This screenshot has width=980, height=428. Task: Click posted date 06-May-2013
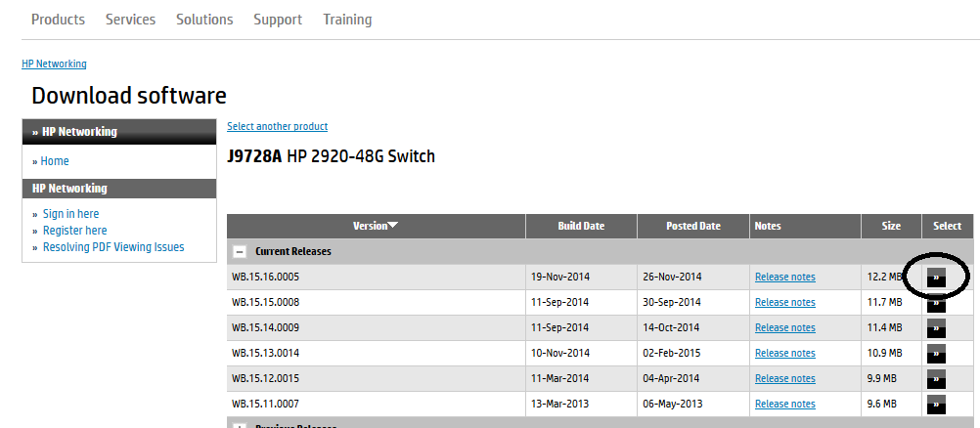tap(673, 404)
